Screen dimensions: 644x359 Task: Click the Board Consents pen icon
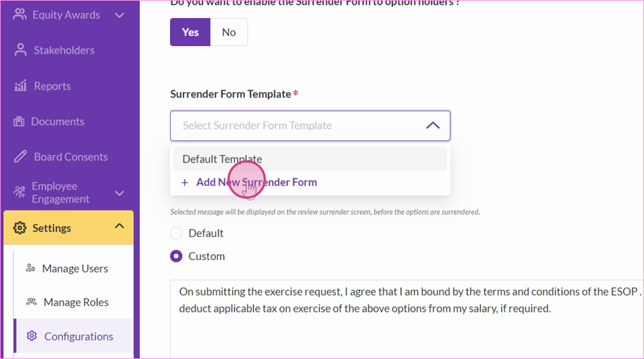click(x=20, y=157)
